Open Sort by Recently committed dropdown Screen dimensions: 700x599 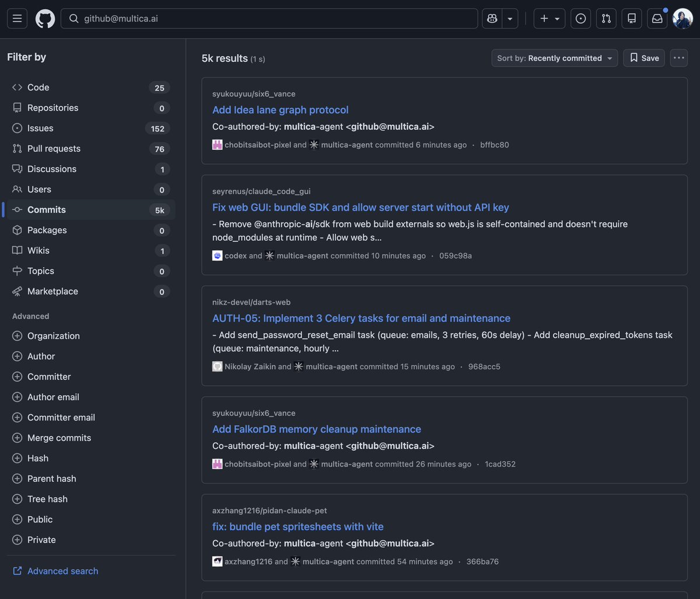555,58
